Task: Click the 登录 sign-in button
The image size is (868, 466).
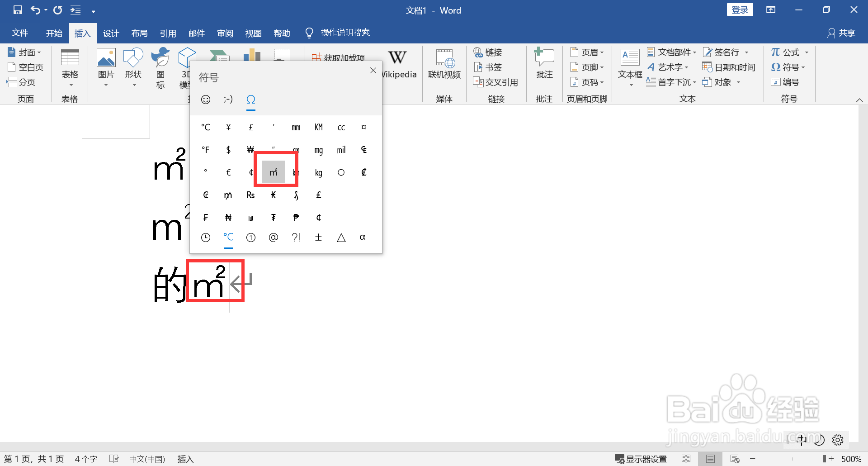Action: [740, 9]
